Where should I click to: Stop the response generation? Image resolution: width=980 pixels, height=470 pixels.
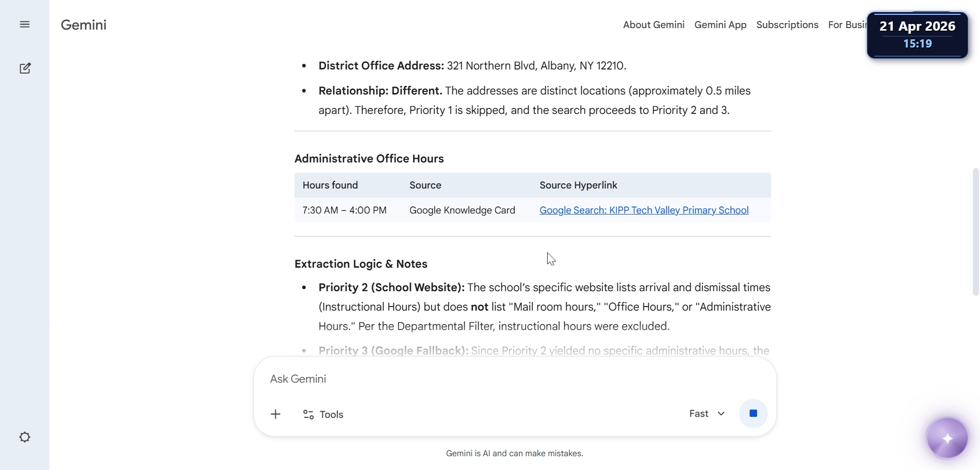[x=753, y=413]
